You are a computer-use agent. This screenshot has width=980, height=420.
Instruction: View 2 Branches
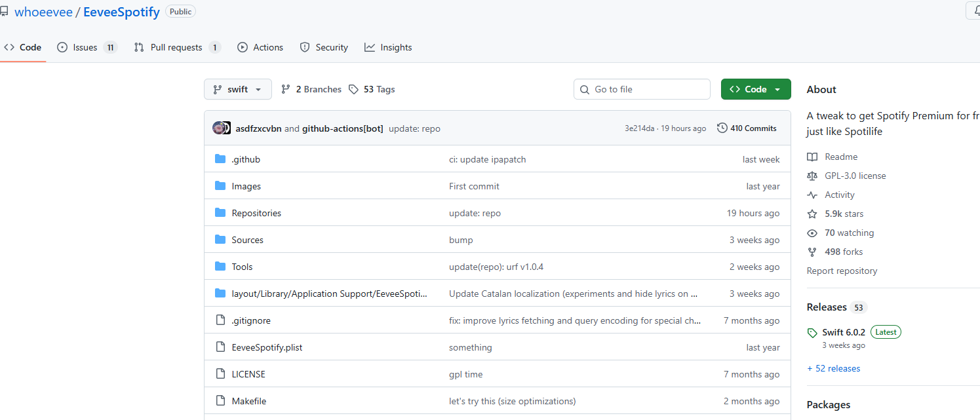point(311,89)
